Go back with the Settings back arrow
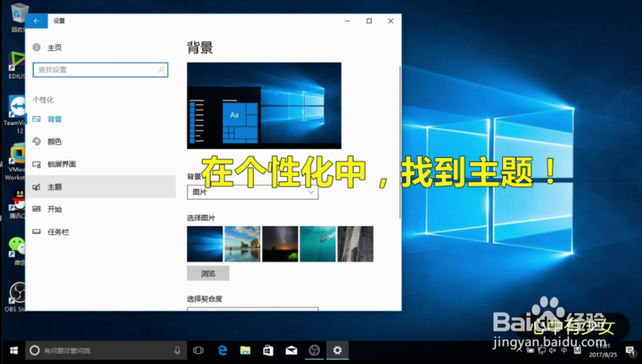 tap(37, 21)
